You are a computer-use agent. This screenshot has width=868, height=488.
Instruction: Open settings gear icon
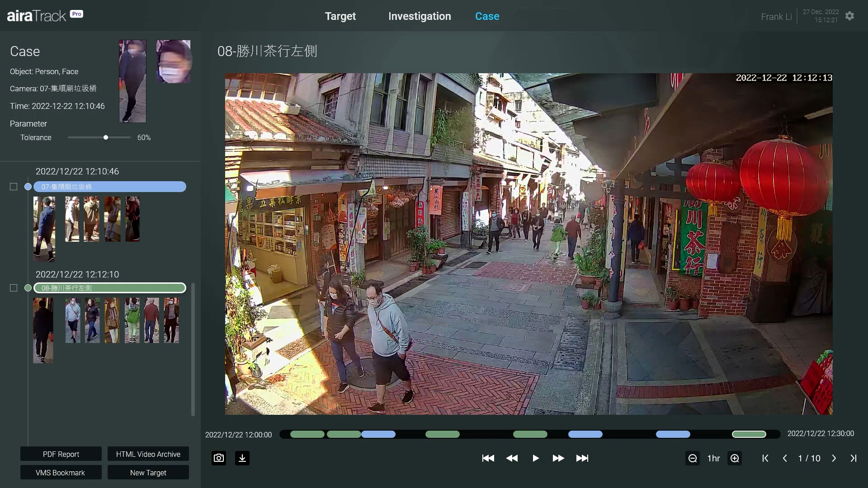coord(849,16)
